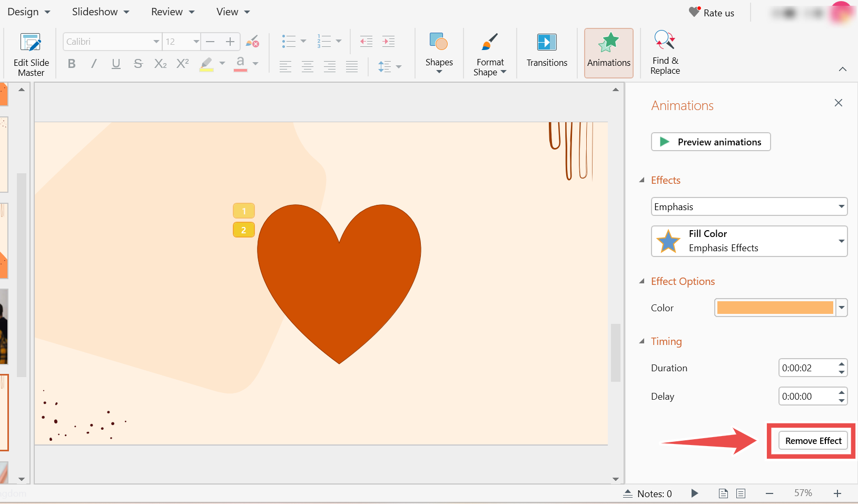The width and height of the screenshot is (858, 504).
Task: Toggle italic formatting
Action: pyautogui.click(x=94, y=64)
